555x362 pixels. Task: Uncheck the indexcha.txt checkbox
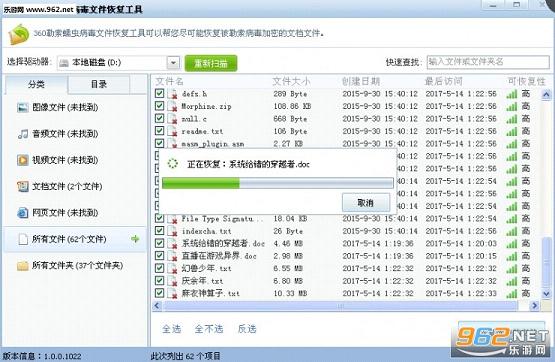pos(159,230)
